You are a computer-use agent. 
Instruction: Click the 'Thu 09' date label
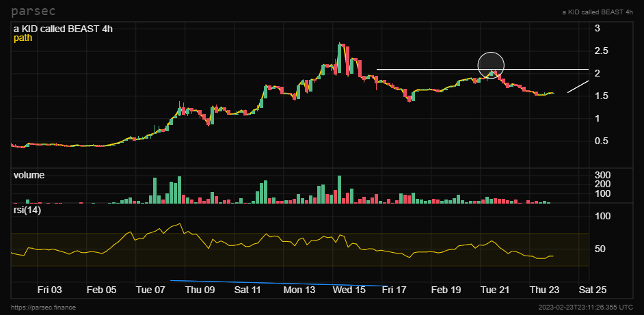point(200,290)
